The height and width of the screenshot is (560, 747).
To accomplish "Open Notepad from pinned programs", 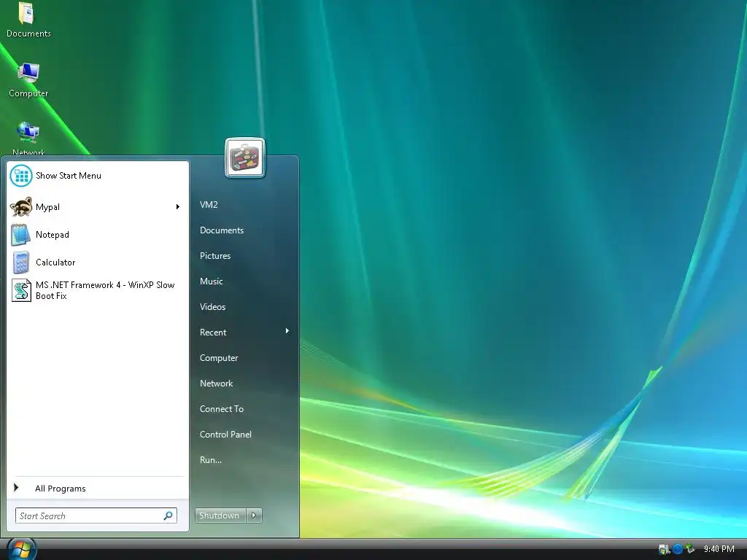I will [x=98, y=235].
